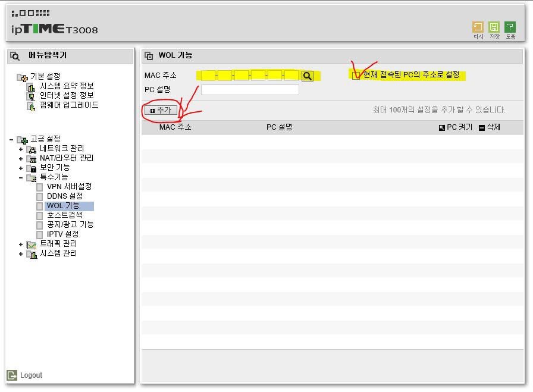Select VPN 서버설정 in the menu
This screenshot has height=392, width=533.
(x=69, y=187)
